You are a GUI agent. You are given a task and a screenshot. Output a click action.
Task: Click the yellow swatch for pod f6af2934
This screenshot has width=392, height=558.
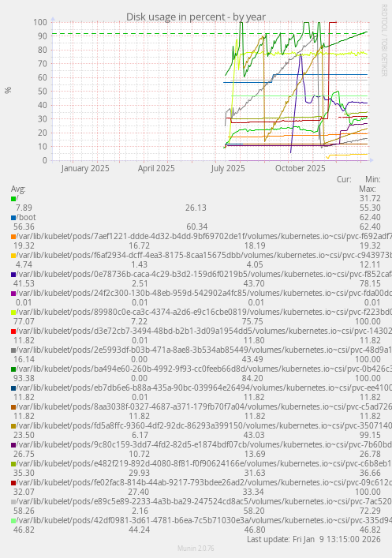13,256
